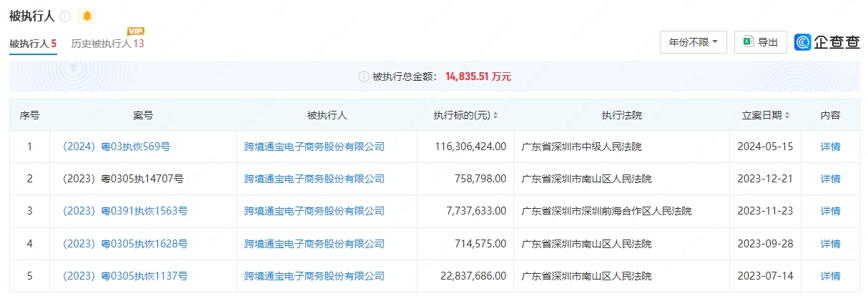Open 跨境通宝电子商务股份有限公司 in row 4
868x296 pixels.
coord(315,244)
